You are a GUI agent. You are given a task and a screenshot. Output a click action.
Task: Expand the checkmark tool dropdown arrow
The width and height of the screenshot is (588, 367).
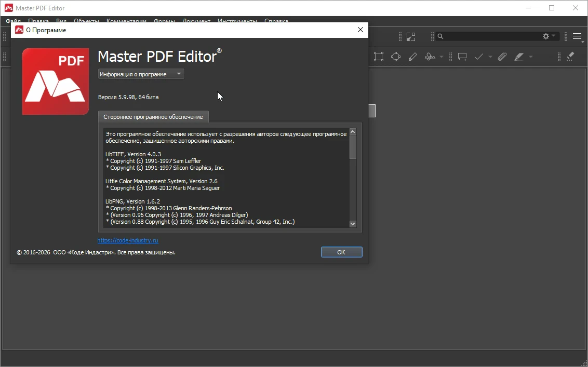490,57
